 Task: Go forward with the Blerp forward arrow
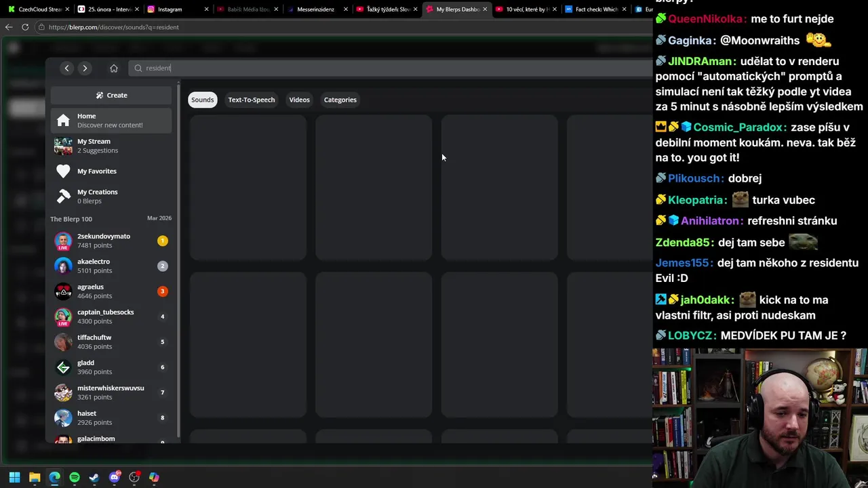tap(85, 68)
